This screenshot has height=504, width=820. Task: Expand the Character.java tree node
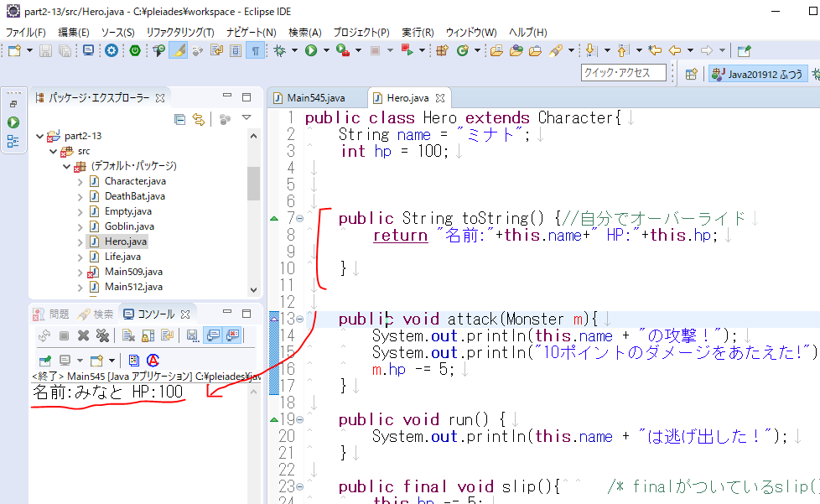[80, 181]
